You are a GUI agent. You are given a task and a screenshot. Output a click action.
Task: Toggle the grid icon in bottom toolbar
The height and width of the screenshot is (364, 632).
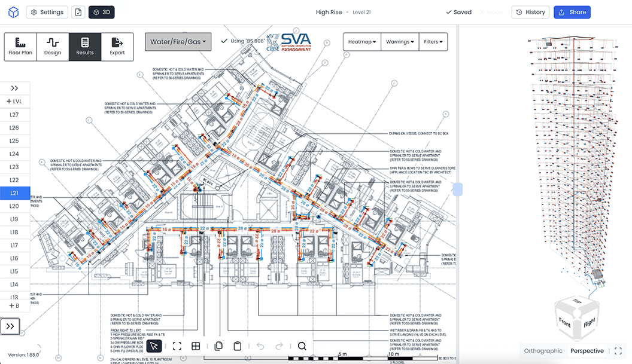[196, 346]
